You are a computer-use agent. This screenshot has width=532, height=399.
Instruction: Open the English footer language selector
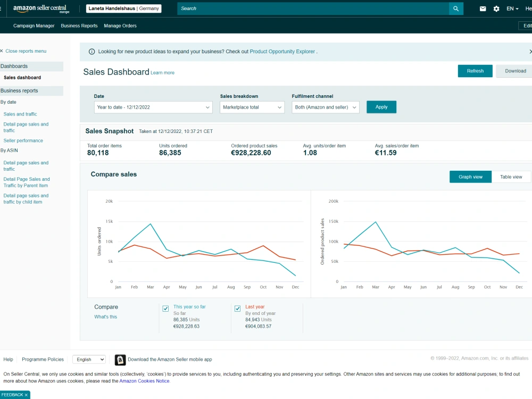click(89, 359)
